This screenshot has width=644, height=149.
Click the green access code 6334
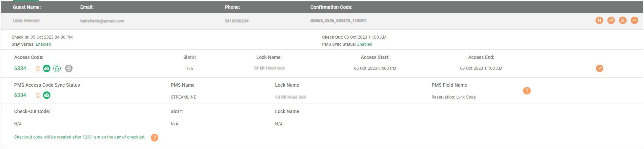click(x=20, y=68)
